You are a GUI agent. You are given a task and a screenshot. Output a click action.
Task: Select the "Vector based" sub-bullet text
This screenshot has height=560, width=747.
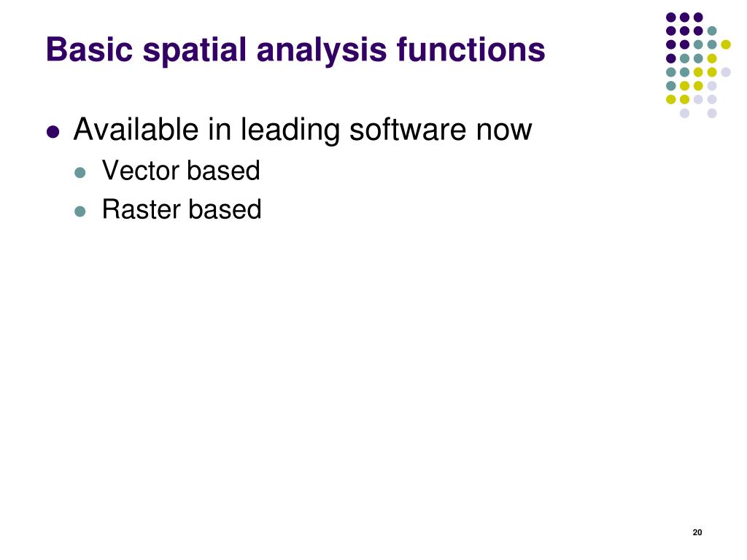[x=181, y=171]
